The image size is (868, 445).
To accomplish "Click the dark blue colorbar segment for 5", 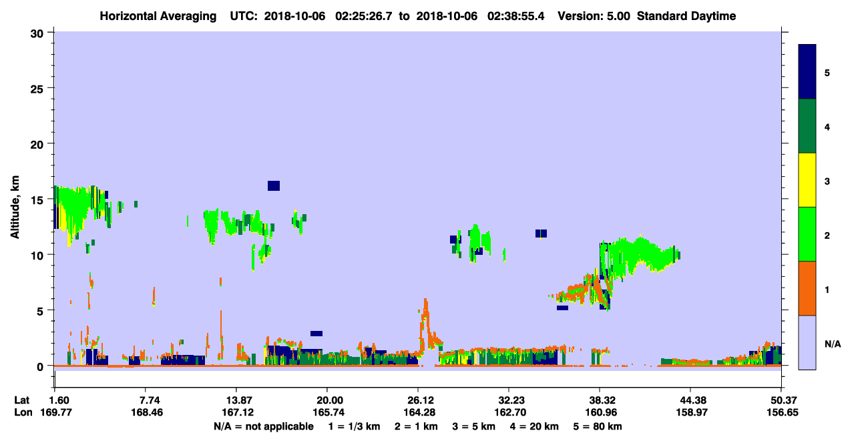I will click(807, 71).
